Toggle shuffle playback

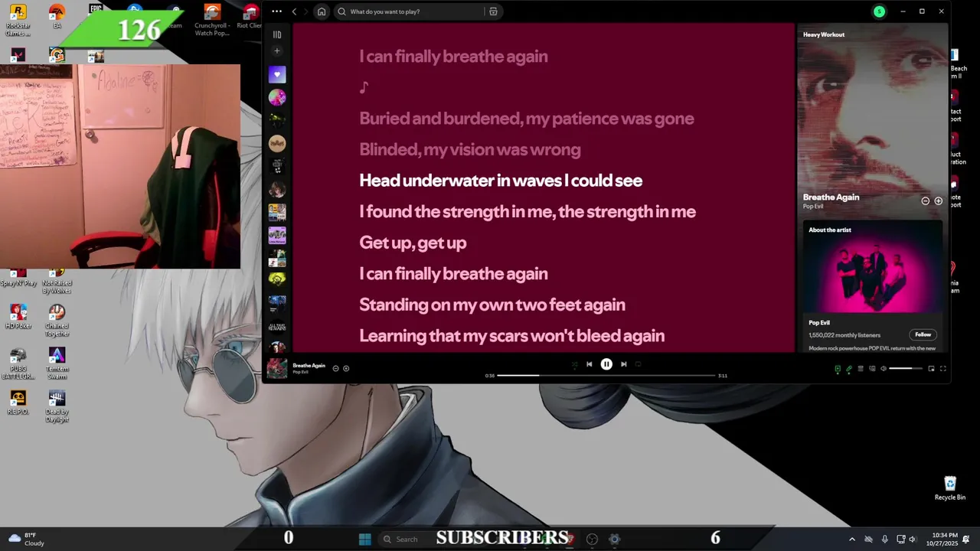click(574, 364)
